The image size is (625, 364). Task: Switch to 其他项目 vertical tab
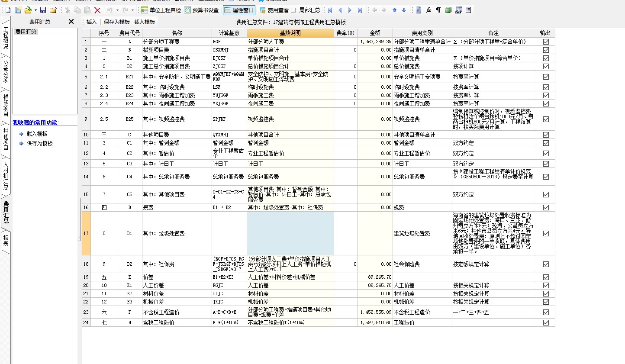(6, 139)
